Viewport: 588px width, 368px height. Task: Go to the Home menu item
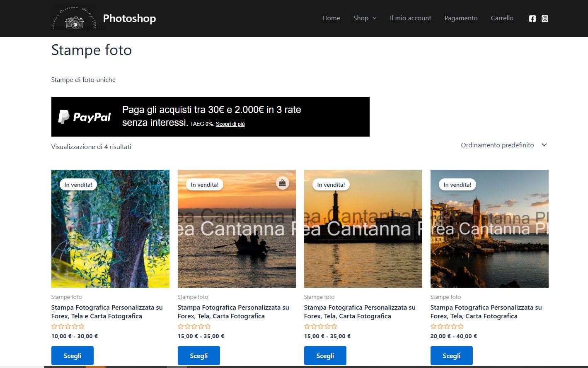(331, 18)
